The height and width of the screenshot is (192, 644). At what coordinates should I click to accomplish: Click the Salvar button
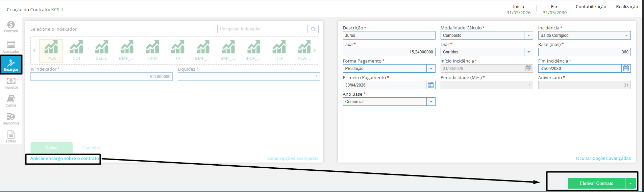(52, 148)
